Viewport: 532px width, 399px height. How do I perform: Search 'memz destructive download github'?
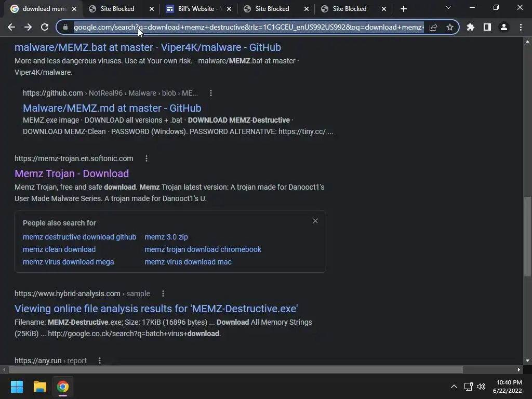click(79, 237)
